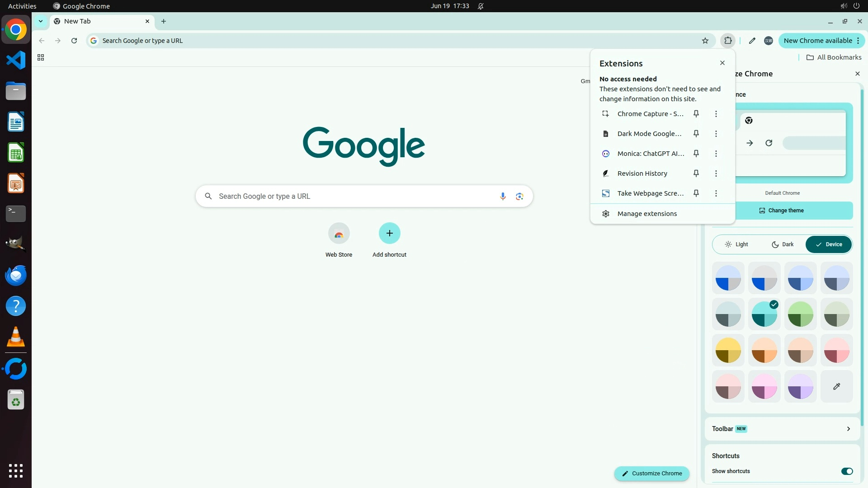The height and width of the screenshot is (488, 868).
Task: Open Google Lens image search icon
Action: 519,196
